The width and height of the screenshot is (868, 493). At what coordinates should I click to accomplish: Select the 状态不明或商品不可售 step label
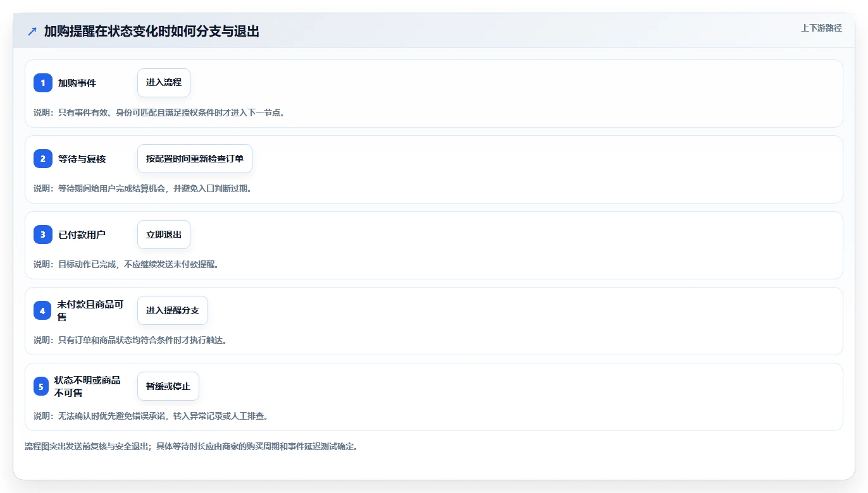pos(87,386)
